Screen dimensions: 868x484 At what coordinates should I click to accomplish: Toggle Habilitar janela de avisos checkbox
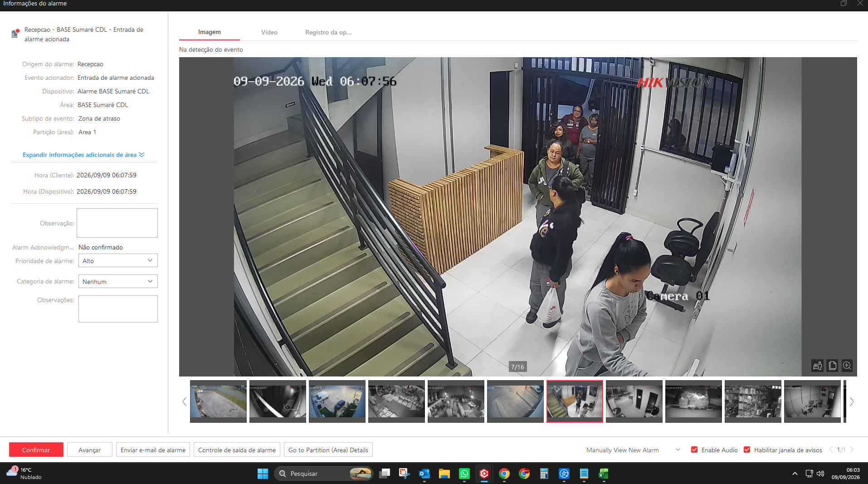tap(747, 450)
